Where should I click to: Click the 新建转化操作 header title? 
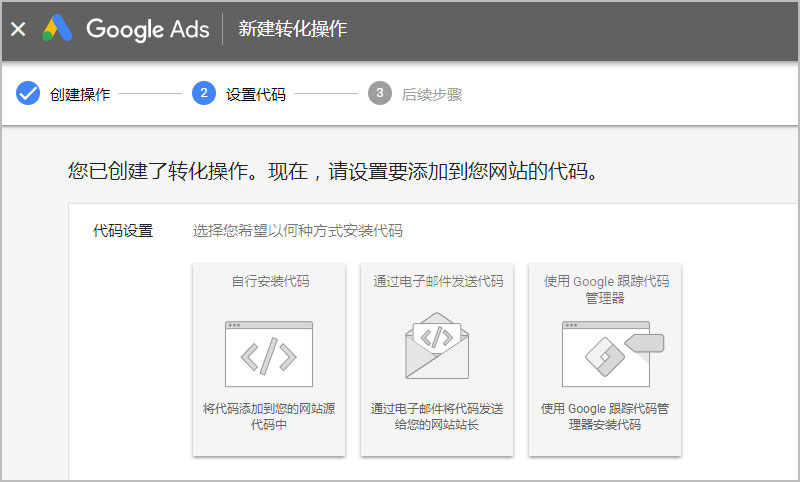click(x=293, y=29)
